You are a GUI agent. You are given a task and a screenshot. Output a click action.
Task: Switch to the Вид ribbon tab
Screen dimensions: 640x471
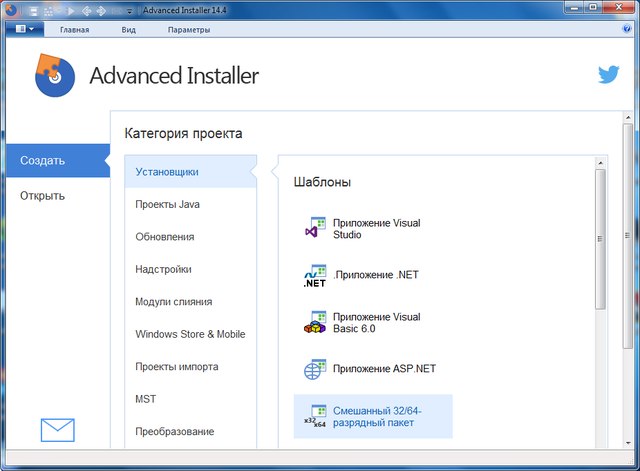[x=128, y=30]
